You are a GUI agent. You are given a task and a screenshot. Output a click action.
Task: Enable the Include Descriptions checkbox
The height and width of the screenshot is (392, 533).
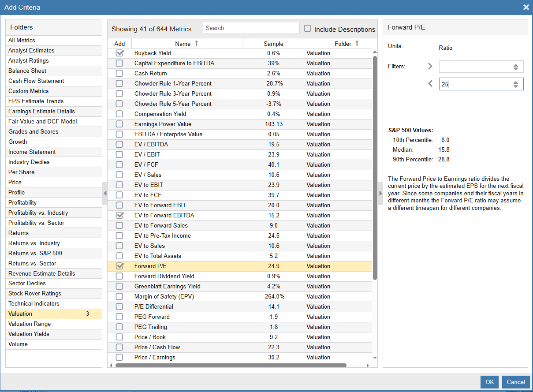tap(308, 29)
